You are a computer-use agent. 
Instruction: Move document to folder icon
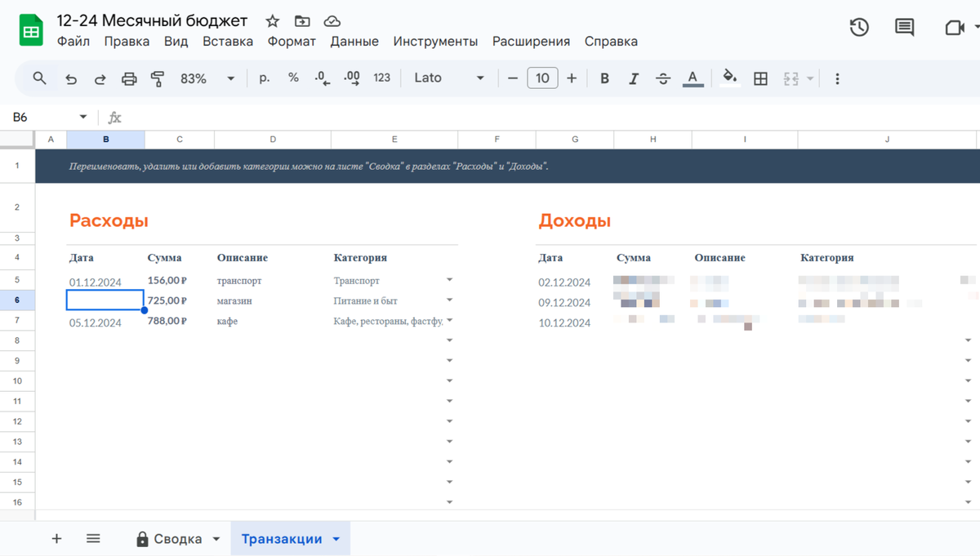point(302,21)
